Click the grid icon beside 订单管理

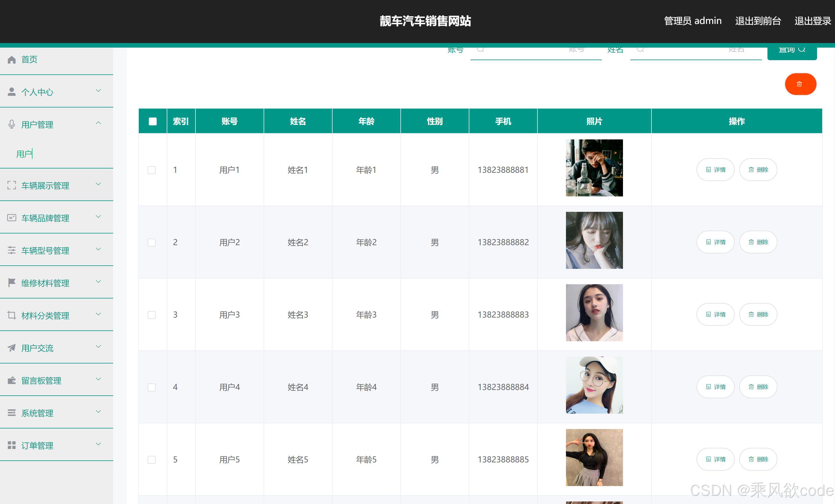tap(11, 445)
